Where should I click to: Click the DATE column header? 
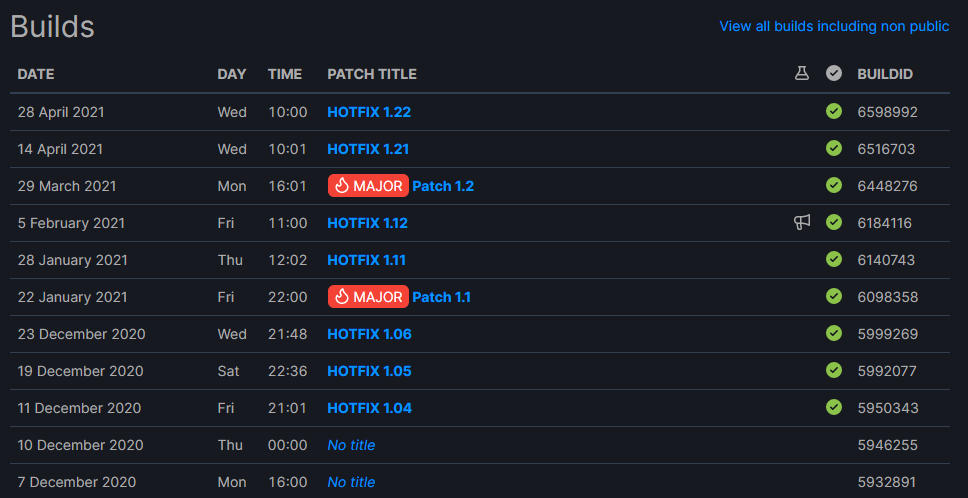coord(36,74)
